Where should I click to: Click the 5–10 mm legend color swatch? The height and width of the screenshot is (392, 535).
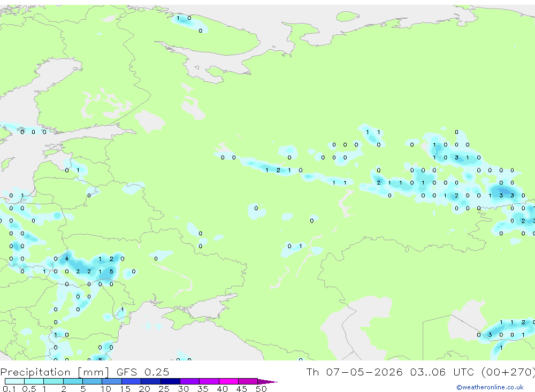pyautogui.click(x=93, y=381)
